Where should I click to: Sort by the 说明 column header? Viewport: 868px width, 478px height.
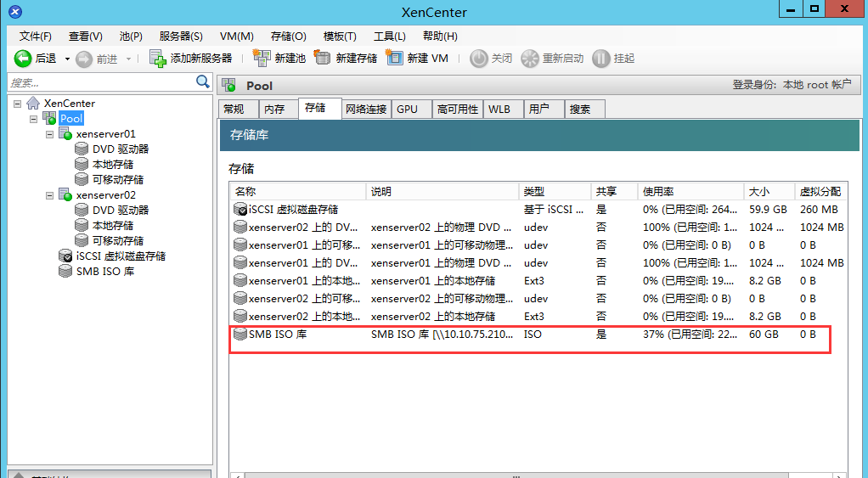[442, 191]
